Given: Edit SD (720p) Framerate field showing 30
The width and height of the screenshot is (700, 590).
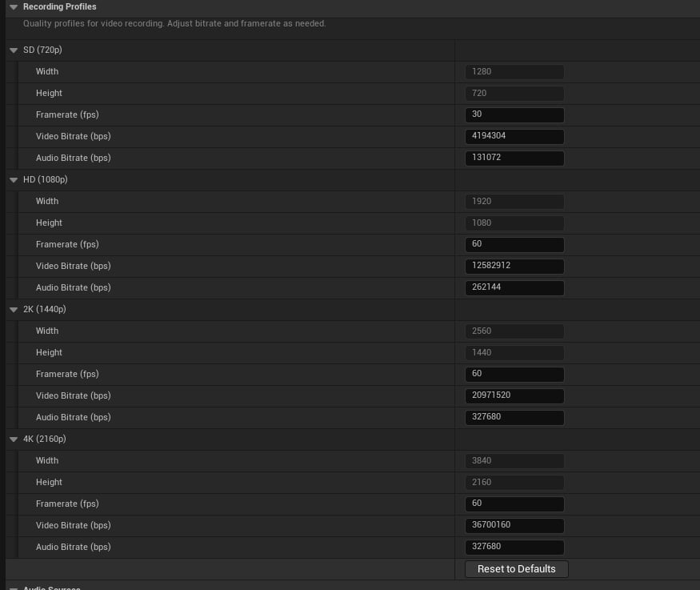Looking at the screenshot, I should click(514, 114).
